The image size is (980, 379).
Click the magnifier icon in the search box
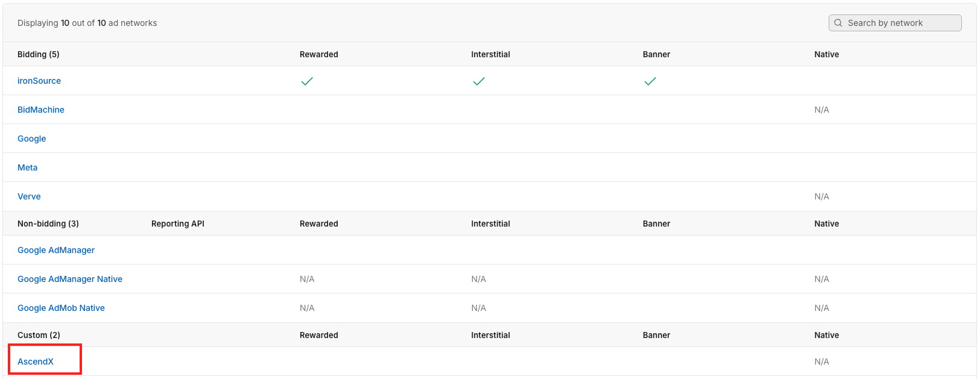[838, 23]
